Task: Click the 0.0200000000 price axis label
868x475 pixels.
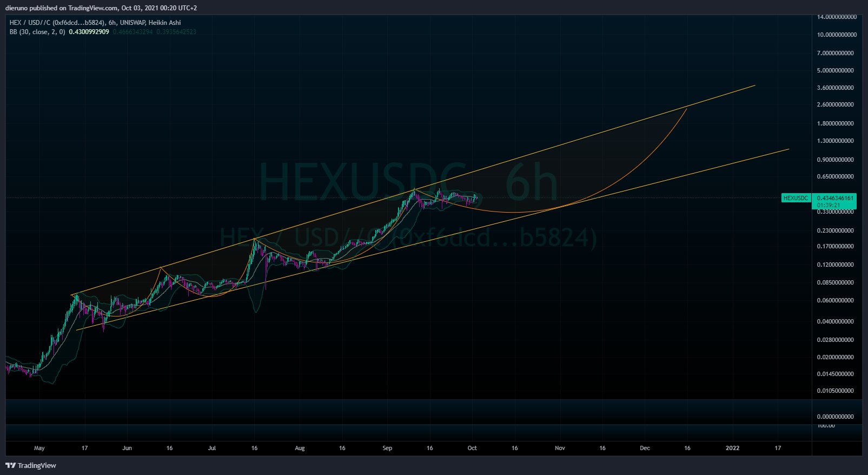Action: click(x=836, y=357)
